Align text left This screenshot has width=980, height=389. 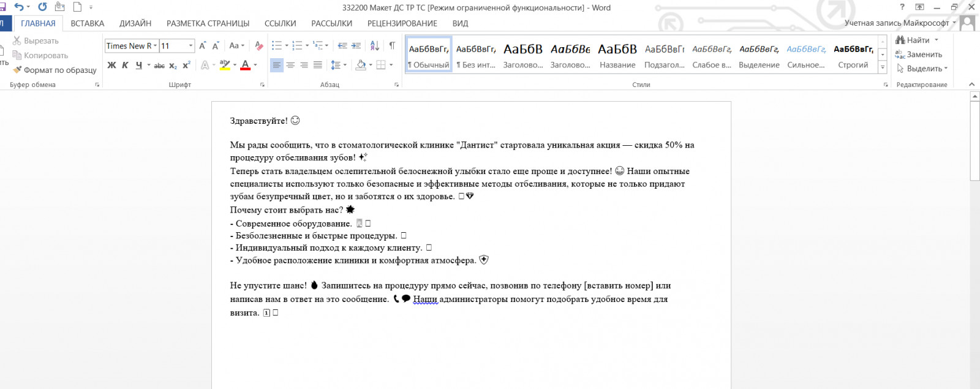(x=277, y=65)
